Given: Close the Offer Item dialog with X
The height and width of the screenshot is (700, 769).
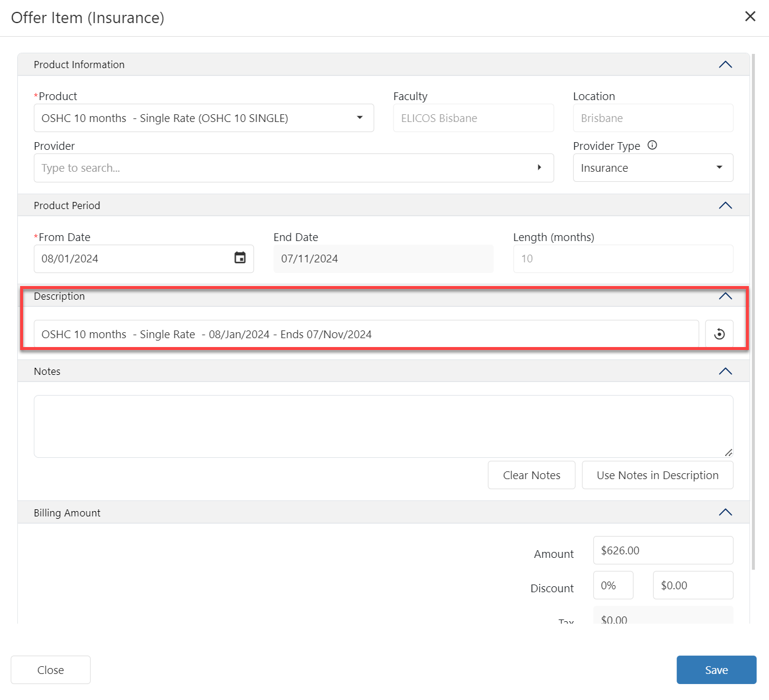Looking at the screenshot, I should click(750, 17).
